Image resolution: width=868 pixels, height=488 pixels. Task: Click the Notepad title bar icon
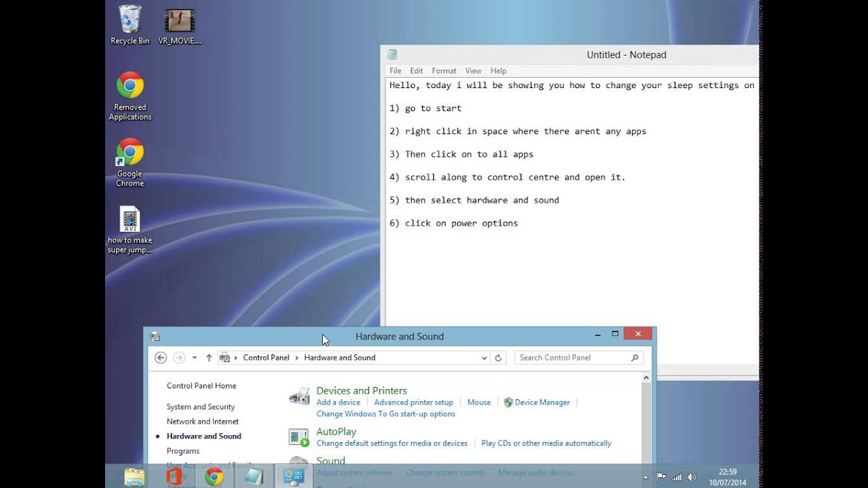pyautogui.click(x=392, y=55)
